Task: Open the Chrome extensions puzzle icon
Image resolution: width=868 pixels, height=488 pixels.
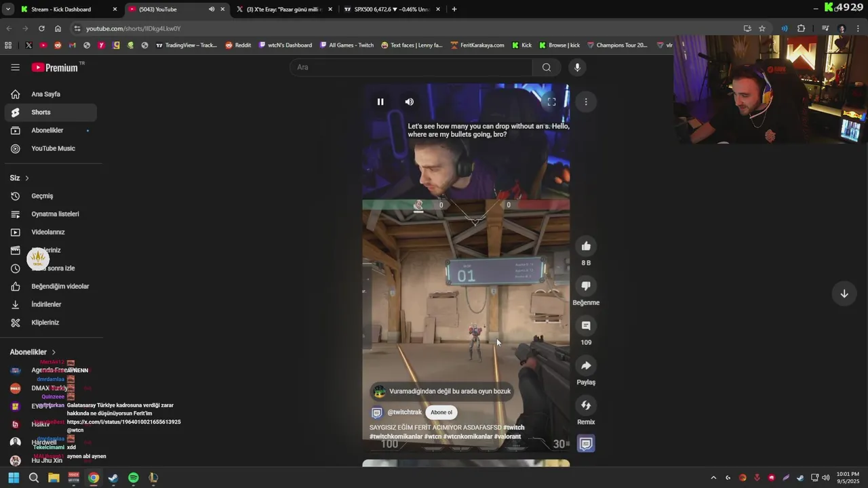Action: [x=801, y=28]
